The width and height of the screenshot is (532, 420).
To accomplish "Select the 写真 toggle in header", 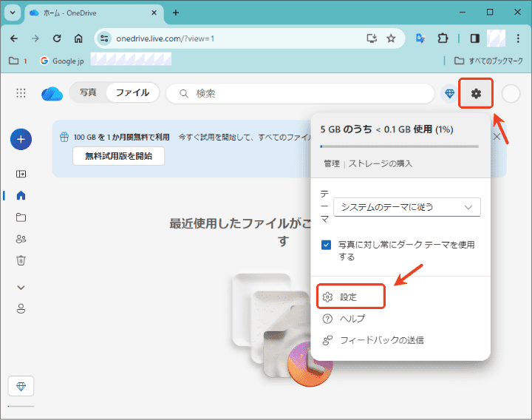I will [x=88, y=93].
